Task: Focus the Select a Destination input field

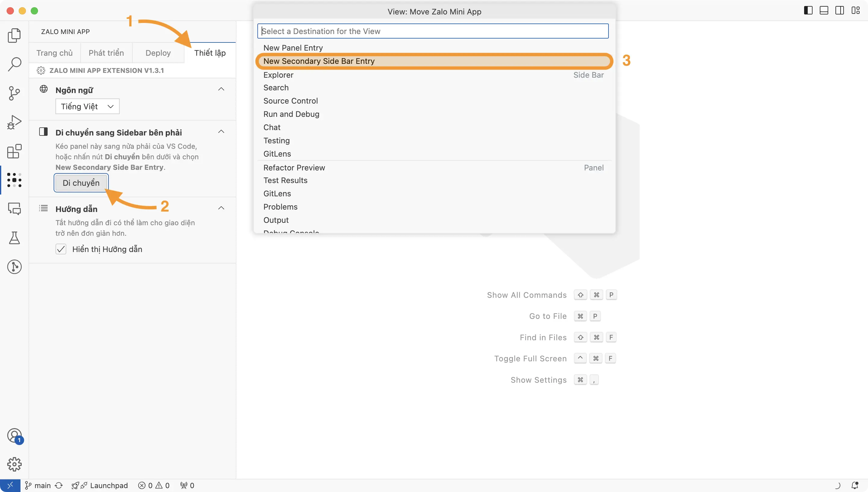Action: pyautogui.click(x=433, y=31)
